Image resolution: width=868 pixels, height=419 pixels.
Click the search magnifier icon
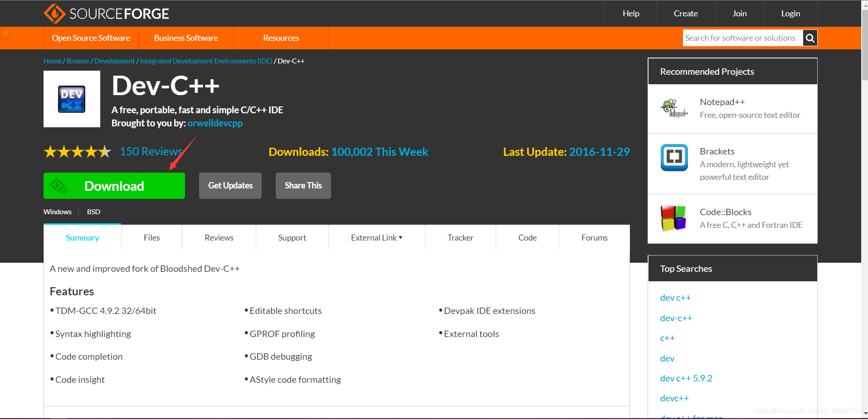[x=810, y=38]
